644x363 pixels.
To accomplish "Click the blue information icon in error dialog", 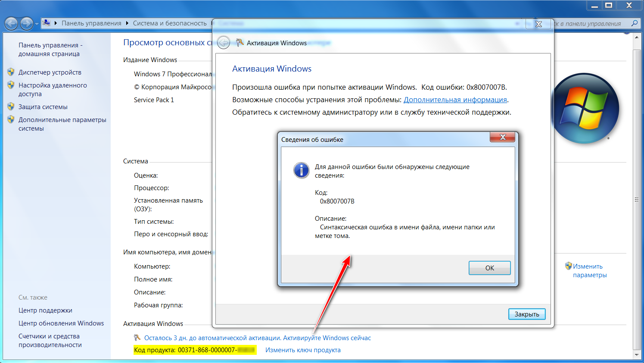I will point(301,170).
